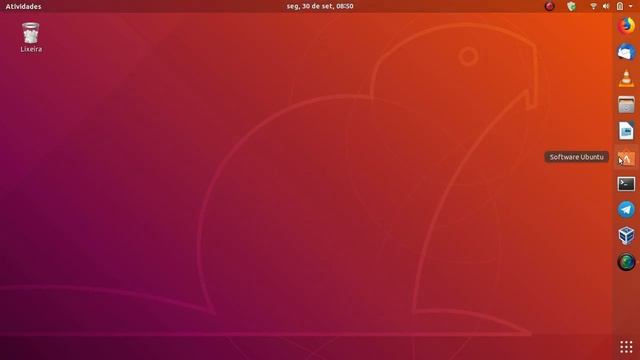640x360 pixels.
Task: Open LibreOffice Writer from the dock
Action: click(626, 131)
